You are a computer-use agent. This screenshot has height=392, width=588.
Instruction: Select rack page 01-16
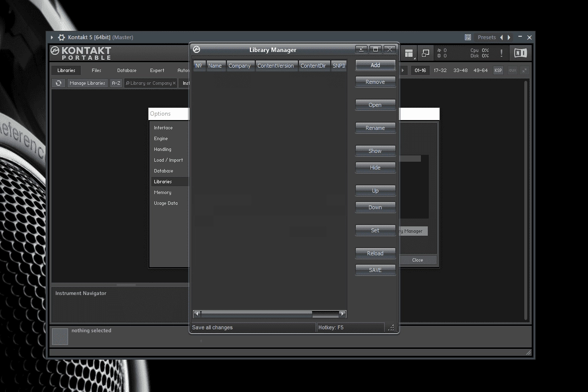[420, 71]
